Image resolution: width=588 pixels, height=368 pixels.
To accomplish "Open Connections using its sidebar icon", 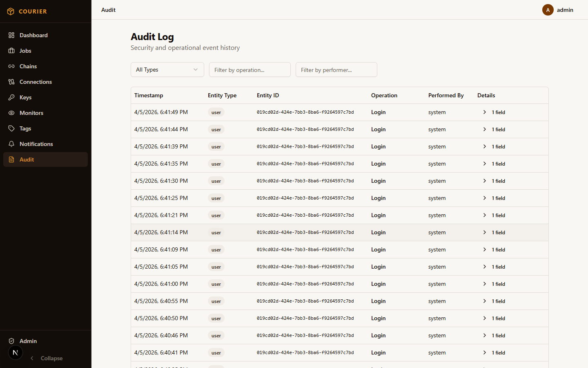I will [x=11, y=82].
